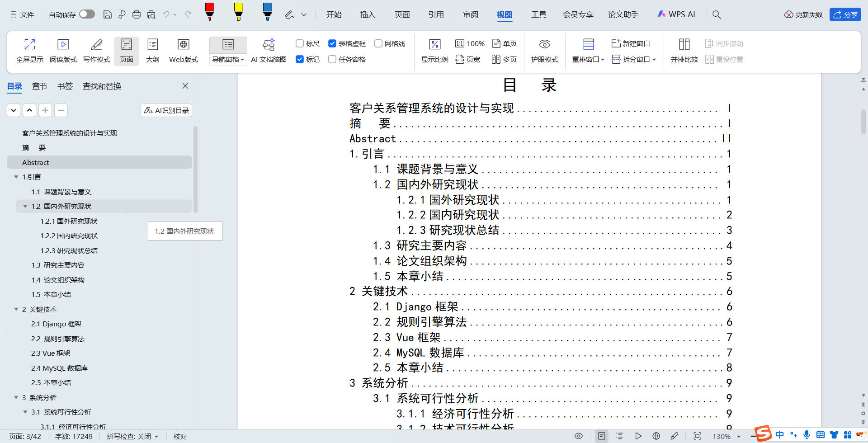Screen dimensions: 868x443
Task: Collapse the 2 关键技术 tree node
Action: click(16, 309)
